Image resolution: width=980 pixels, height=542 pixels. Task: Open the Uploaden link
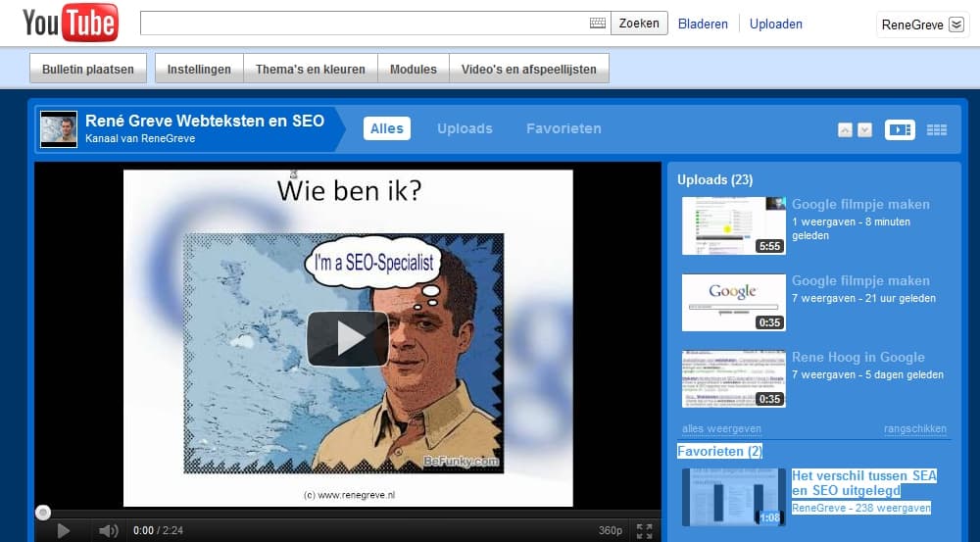pyautogui.click(x=775, y=24)
